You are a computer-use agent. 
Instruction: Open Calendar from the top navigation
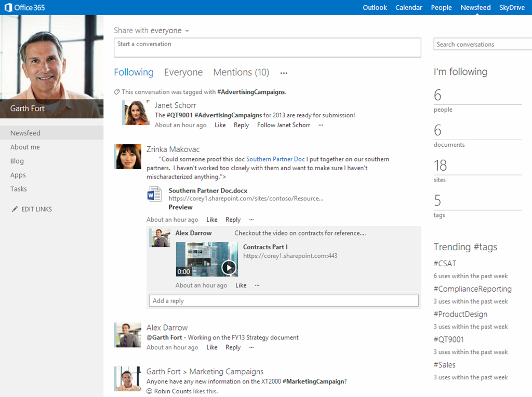[409, 7]
